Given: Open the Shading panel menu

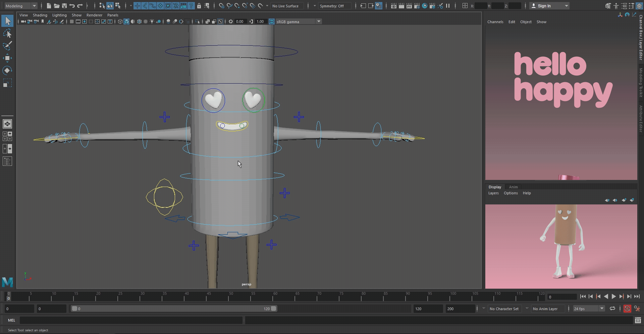Looking at the screenshot, I should click(40, 15).
